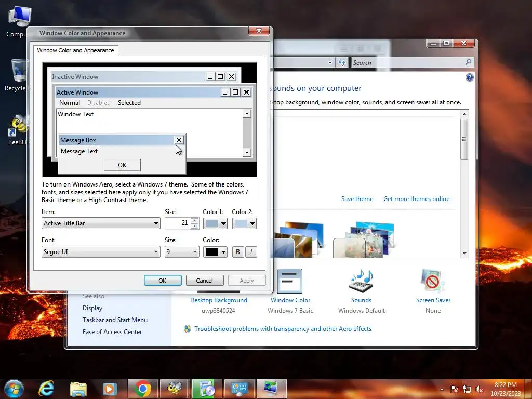Click Message Box title bar in preview
The image size is (532, 399).
coord(117,140)
